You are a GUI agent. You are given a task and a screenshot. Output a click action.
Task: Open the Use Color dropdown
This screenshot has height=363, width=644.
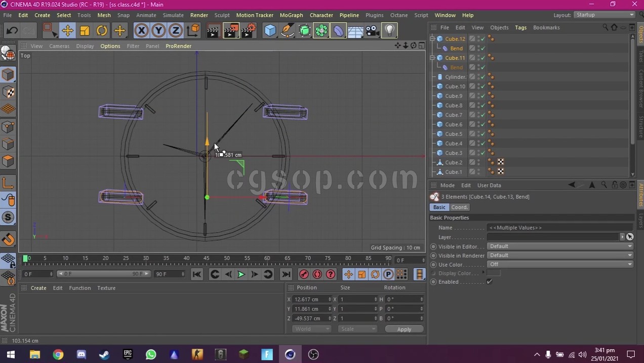click(560, 264)
